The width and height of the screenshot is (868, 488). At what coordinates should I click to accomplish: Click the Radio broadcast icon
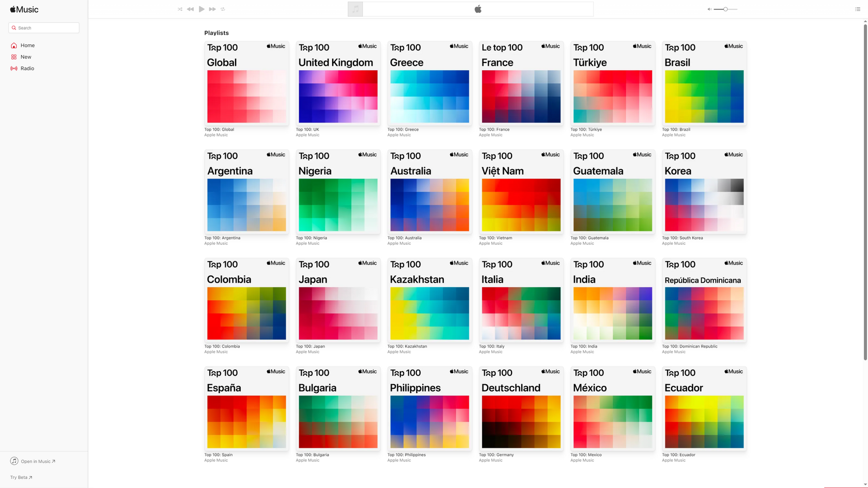(x=14, y=68)
